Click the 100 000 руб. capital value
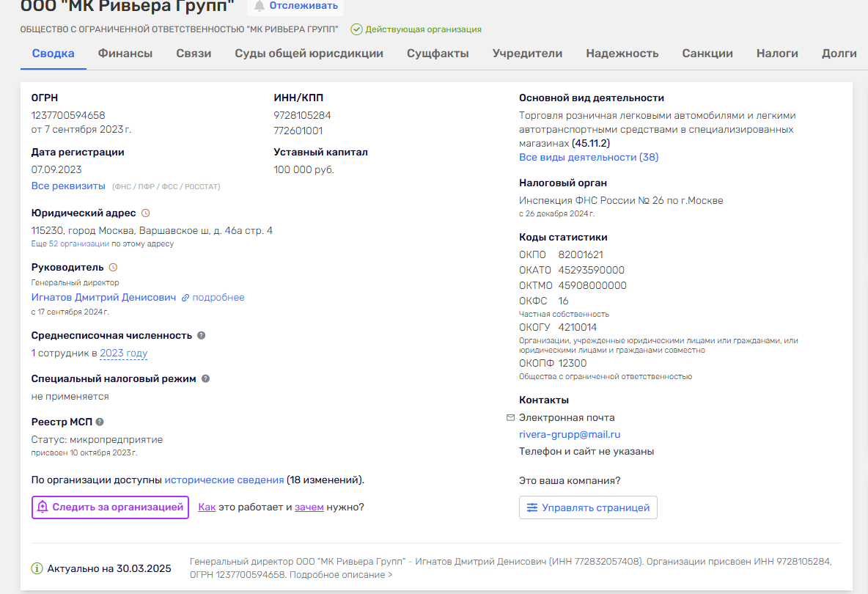Screen dimensions: 868x594 coord(304,169)
